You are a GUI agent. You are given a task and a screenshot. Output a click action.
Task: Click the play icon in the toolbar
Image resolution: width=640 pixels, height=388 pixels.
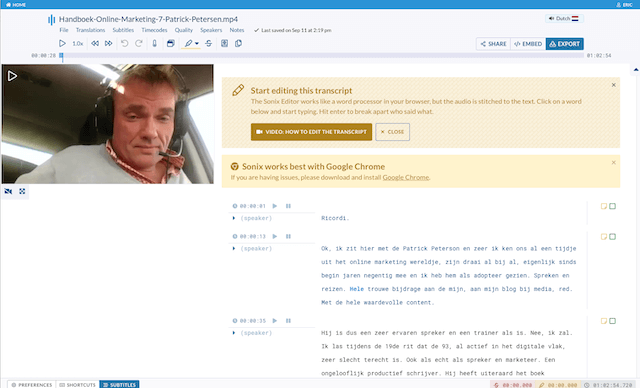pyautogui.click(x=62, y=43)
